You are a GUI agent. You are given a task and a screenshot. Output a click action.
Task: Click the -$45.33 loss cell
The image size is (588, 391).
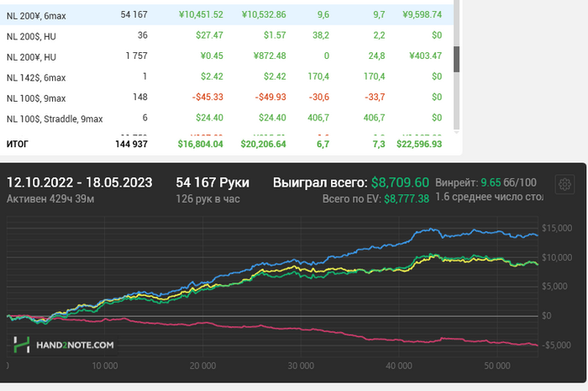pos(207,98)
